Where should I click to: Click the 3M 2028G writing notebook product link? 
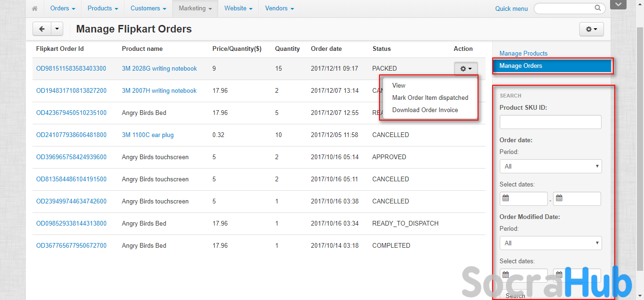pyautogui.click(x=159, y=69)
